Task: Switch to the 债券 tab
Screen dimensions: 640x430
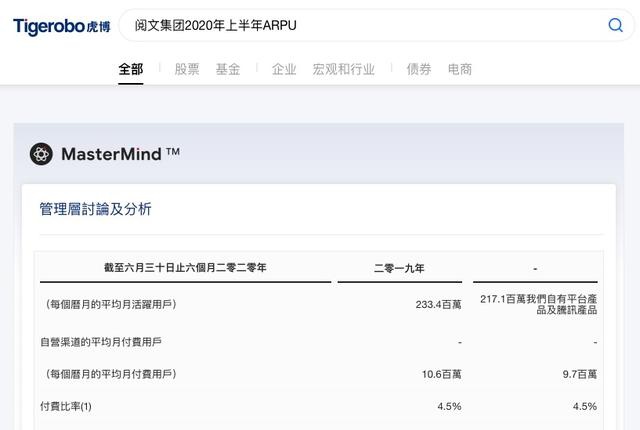Action: pos(419,69)
